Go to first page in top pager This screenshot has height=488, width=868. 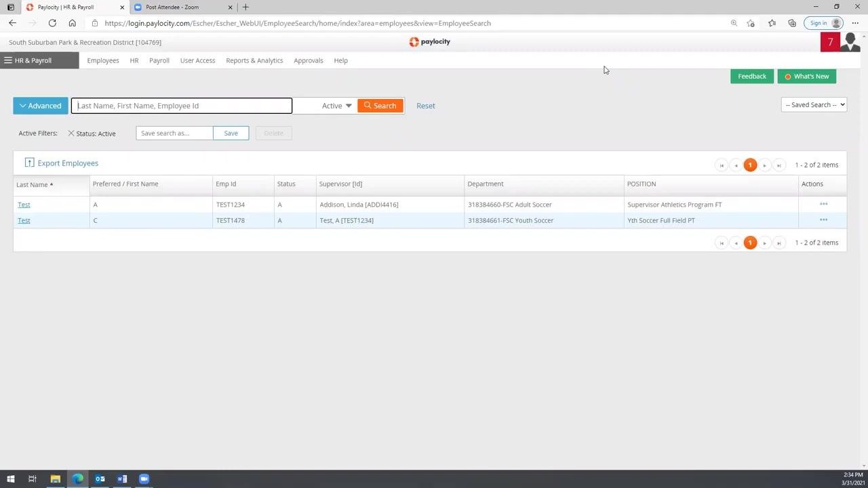(x=722, y=165)
